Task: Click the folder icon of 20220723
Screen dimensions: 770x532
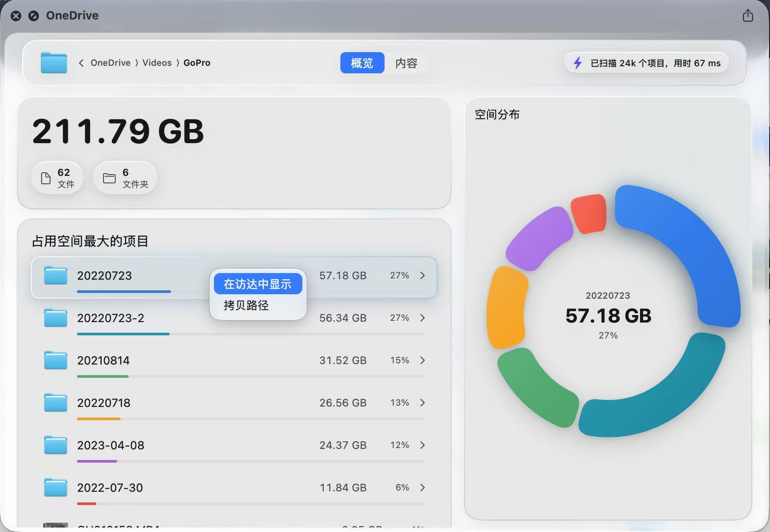Action: (x=56, y=276)
